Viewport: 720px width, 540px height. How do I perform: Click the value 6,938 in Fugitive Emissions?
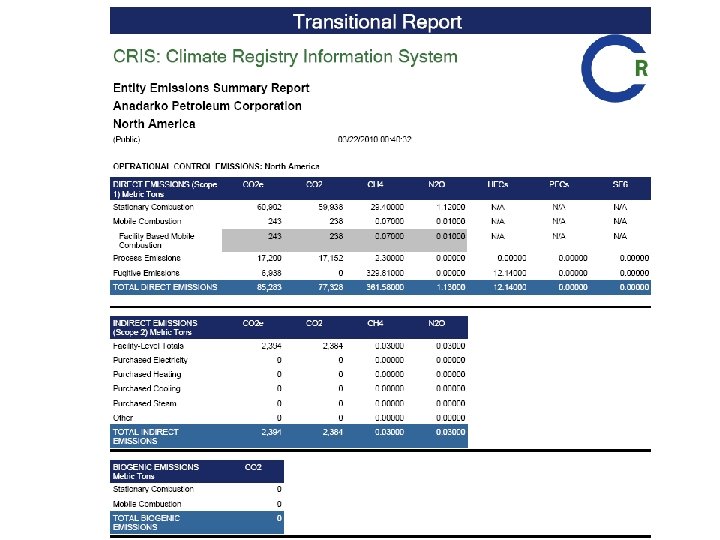point(271,273)
